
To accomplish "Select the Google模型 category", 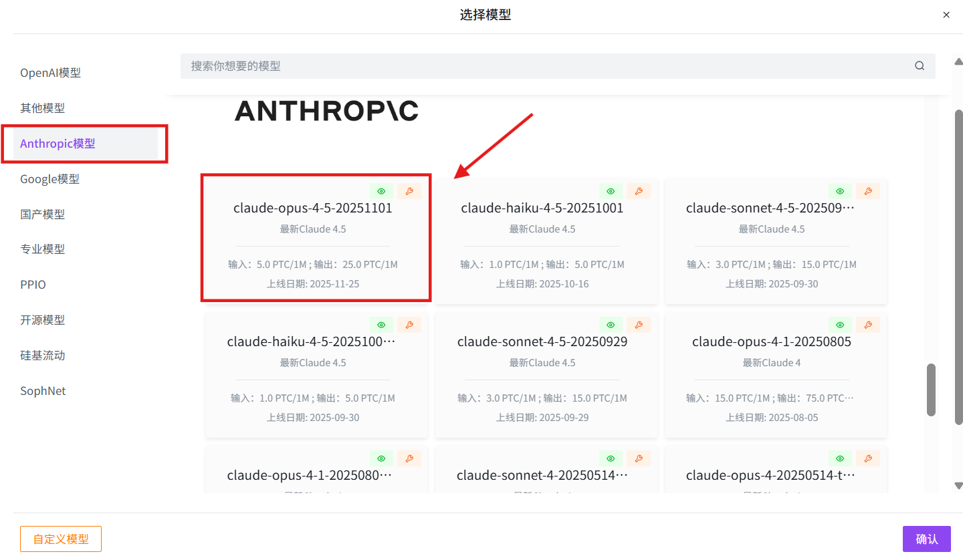I will click(50, 178).
